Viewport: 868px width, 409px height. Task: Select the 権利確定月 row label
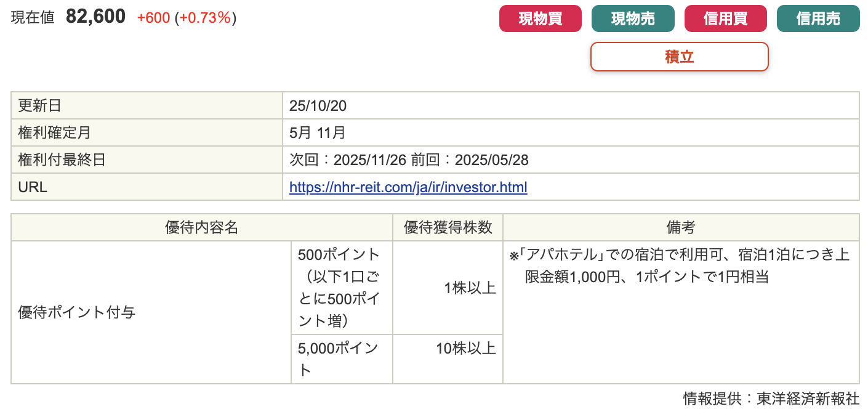pyautogui.click(x=54, y=132)
